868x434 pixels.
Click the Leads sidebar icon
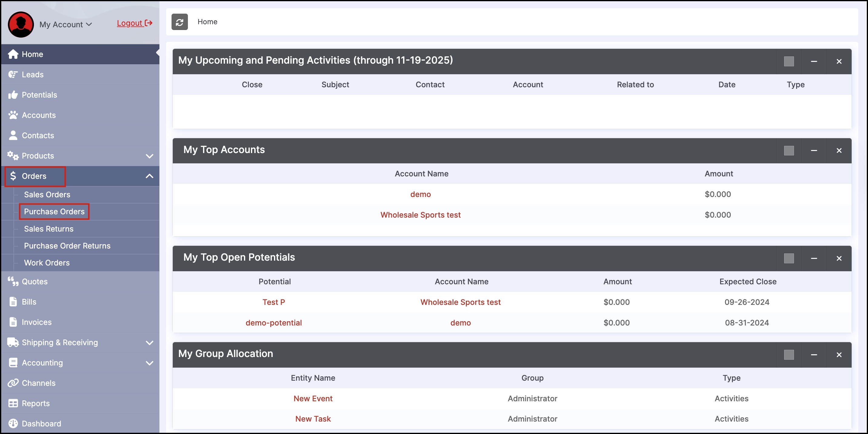pos(13,75)
